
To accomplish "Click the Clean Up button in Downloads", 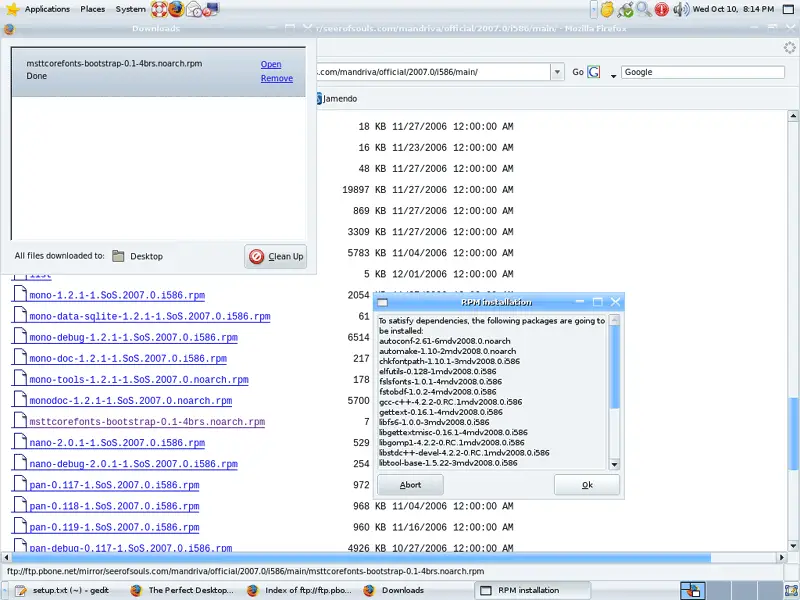I will coord(276,256).
